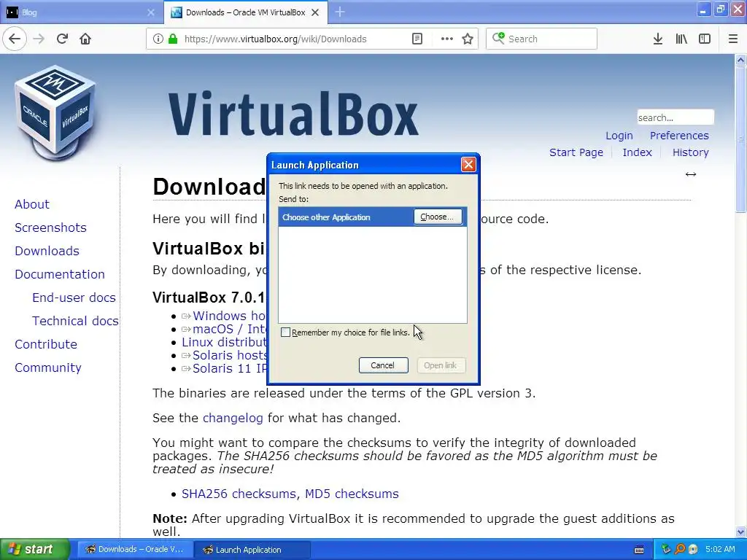Open End-user docs link
747x560 pixels.
coord(74,297)
